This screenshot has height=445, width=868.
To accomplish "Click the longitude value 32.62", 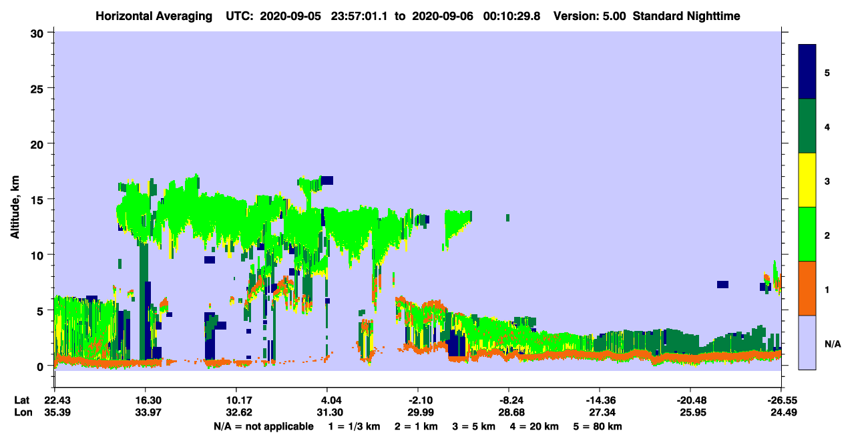I will coord(236,413).
